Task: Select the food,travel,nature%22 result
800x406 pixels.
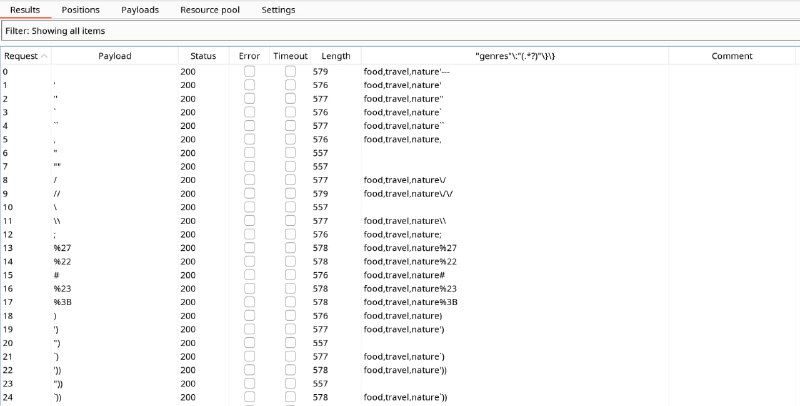Action: [410, 262]
